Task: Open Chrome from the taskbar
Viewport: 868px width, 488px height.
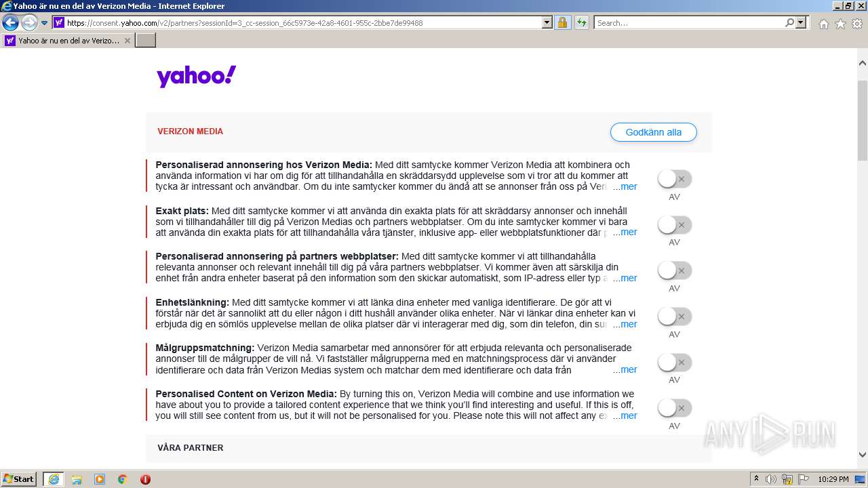Action: 122,479
